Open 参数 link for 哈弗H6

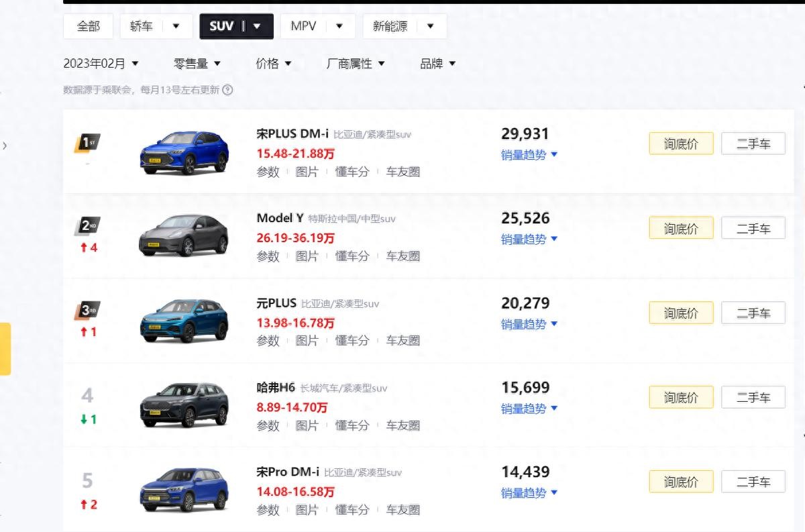click(x=268, y=425)
